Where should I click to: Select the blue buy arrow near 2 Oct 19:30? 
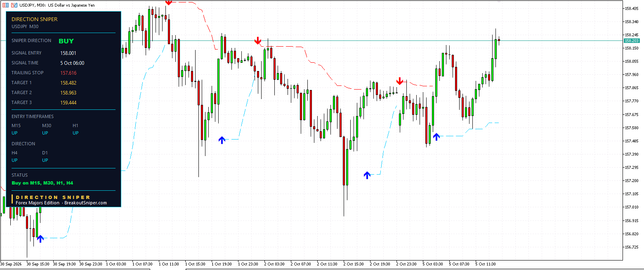(x=367, y=175)
